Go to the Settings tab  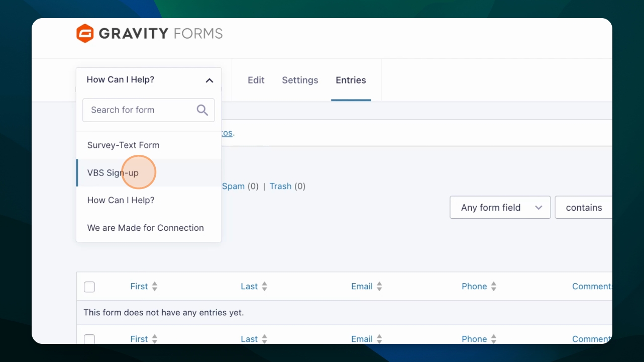coord(300,80)
